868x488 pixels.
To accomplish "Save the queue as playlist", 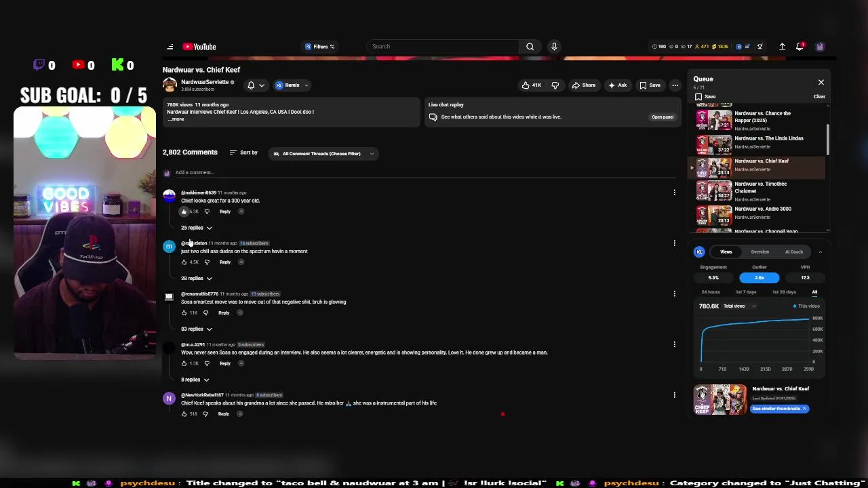I will [x=705, y=97].
